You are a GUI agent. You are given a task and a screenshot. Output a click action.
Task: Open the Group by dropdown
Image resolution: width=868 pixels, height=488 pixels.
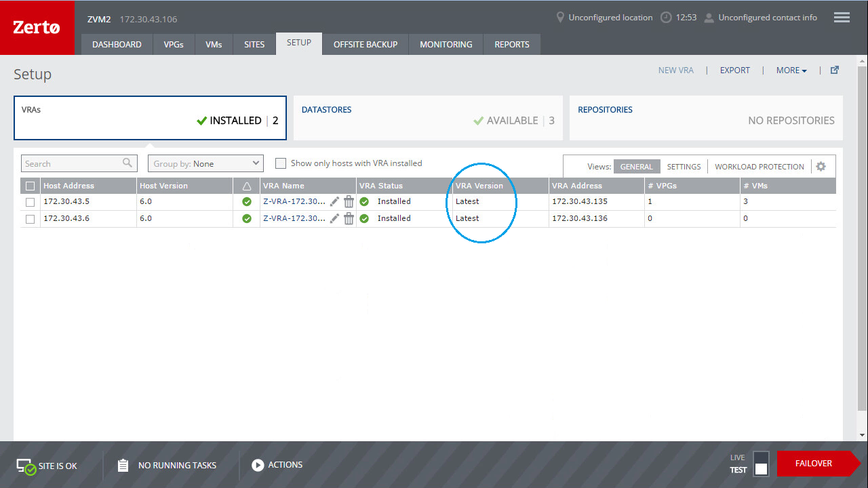tap(205, 163)
